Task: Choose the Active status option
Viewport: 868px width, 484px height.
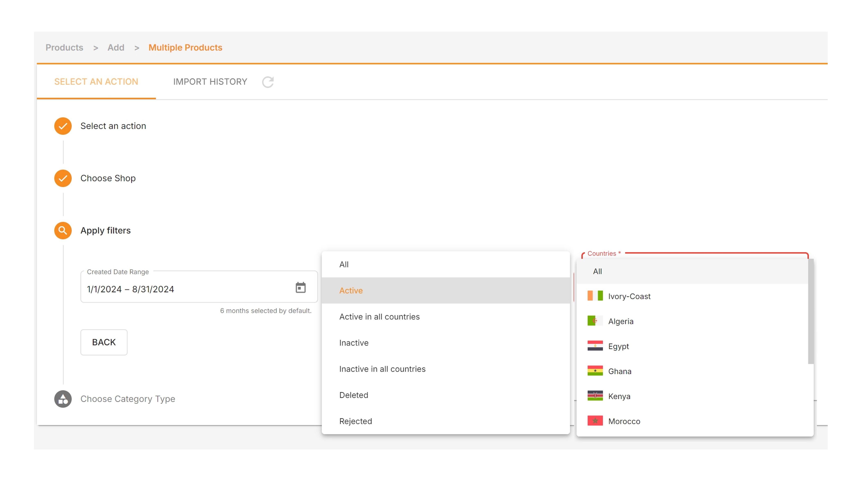Action: [x=446, y=290]
